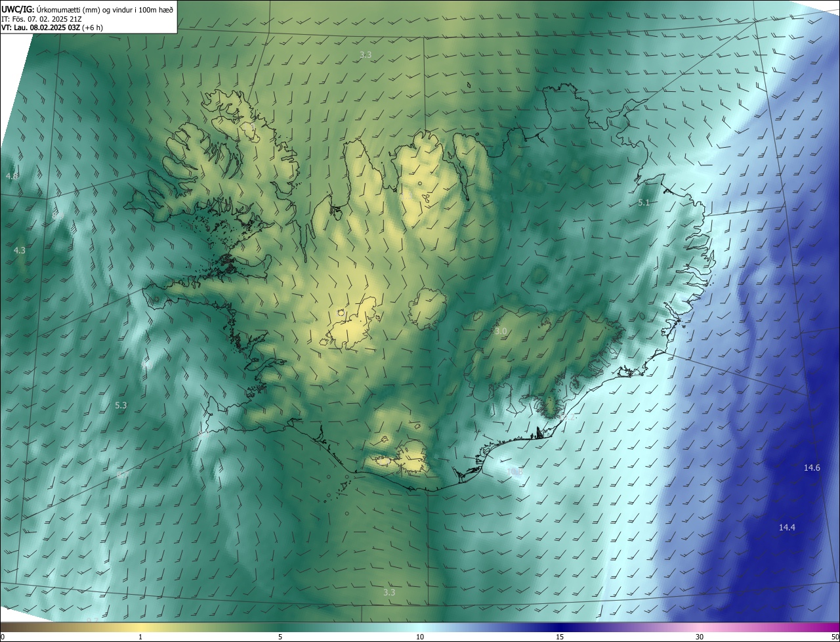Click the 4.3 value label at the western edge

click(20, 250)
